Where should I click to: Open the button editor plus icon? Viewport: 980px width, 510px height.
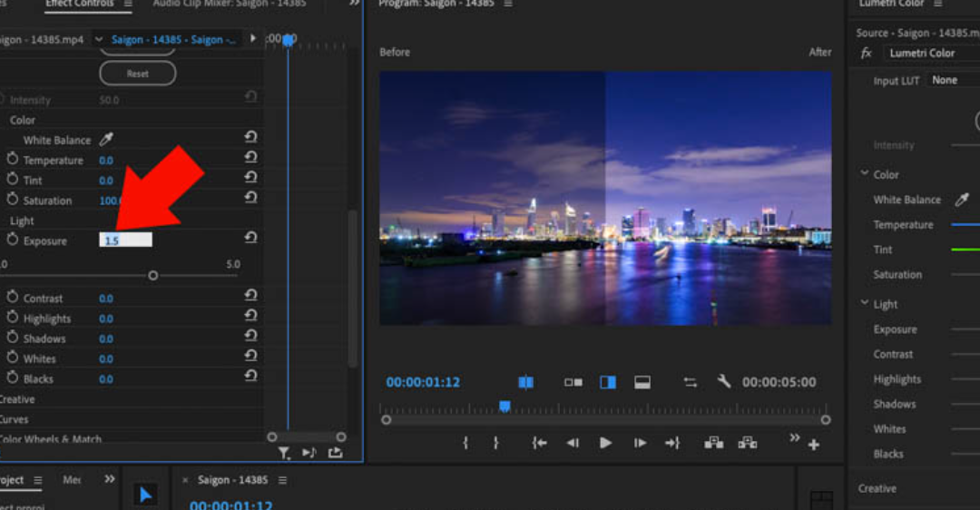[x=814, y=445]
